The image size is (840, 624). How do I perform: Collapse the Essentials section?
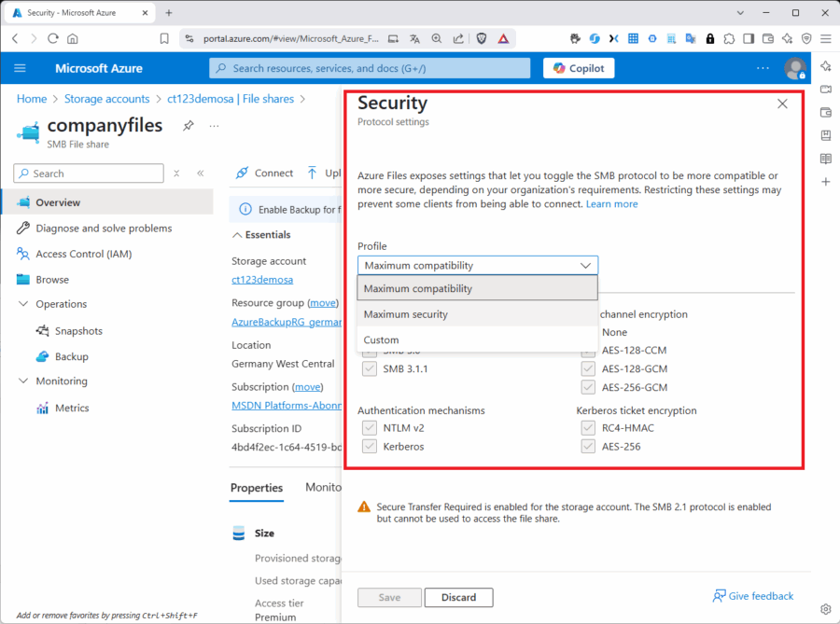click(x=237, y=235)
